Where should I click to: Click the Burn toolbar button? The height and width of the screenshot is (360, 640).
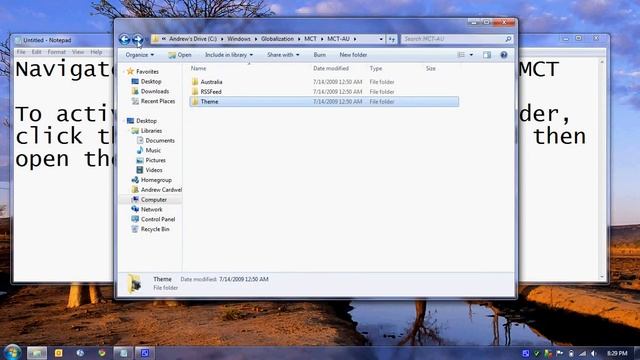point(320,55)
